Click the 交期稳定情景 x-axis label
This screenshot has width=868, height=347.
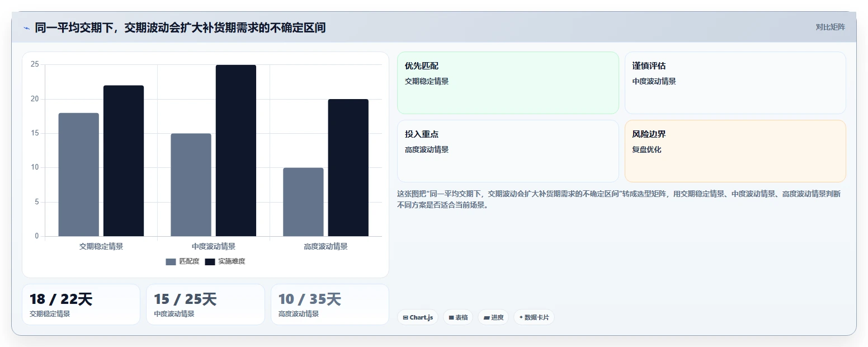pos(101,246)
